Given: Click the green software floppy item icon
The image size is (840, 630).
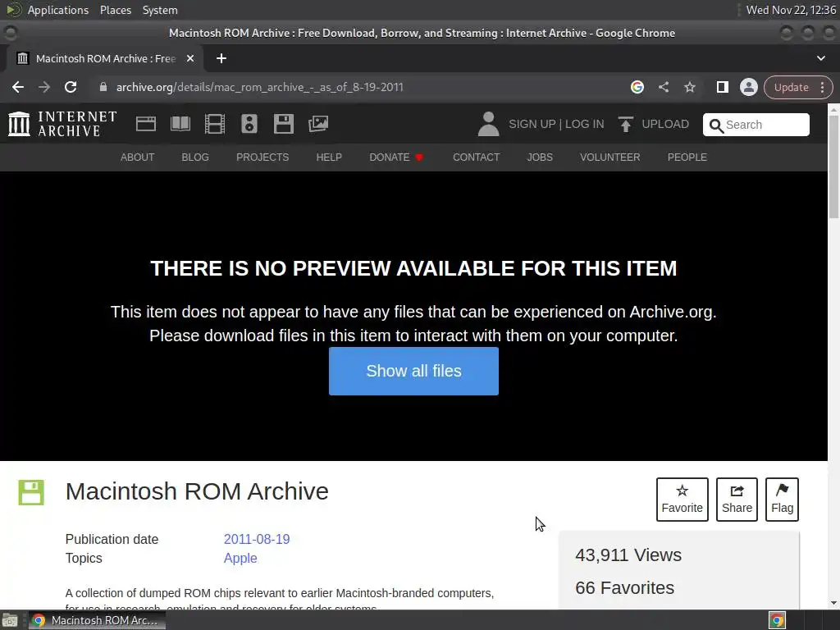Looking at the screenshot, I should point(31,492).
